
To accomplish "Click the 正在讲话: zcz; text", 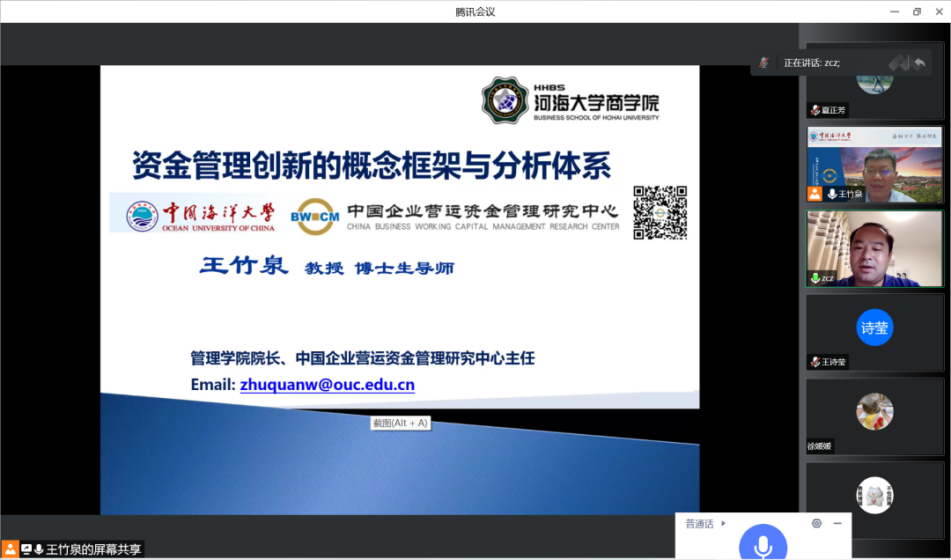I will click(812, 63).
